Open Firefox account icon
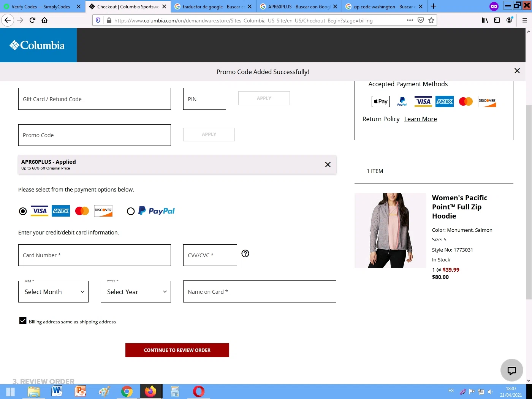Screen dimensions: 532x399 [509, 20]
